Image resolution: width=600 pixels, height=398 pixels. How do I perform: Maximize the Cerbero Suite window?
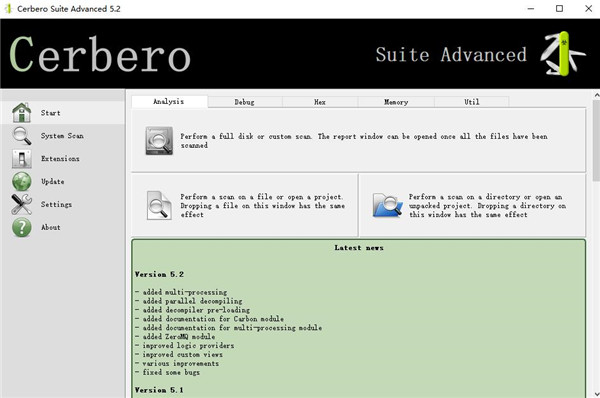pyautogui.click(x=559, y=9)
